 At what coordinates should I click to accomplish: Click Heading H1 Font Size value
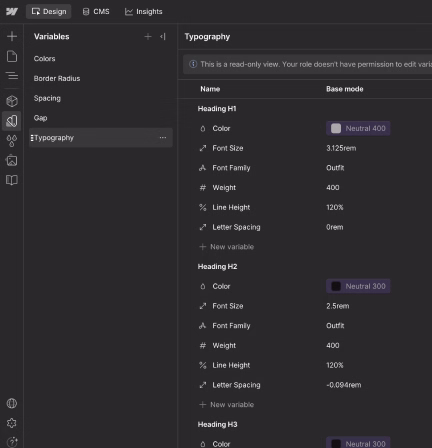[341, 148]
